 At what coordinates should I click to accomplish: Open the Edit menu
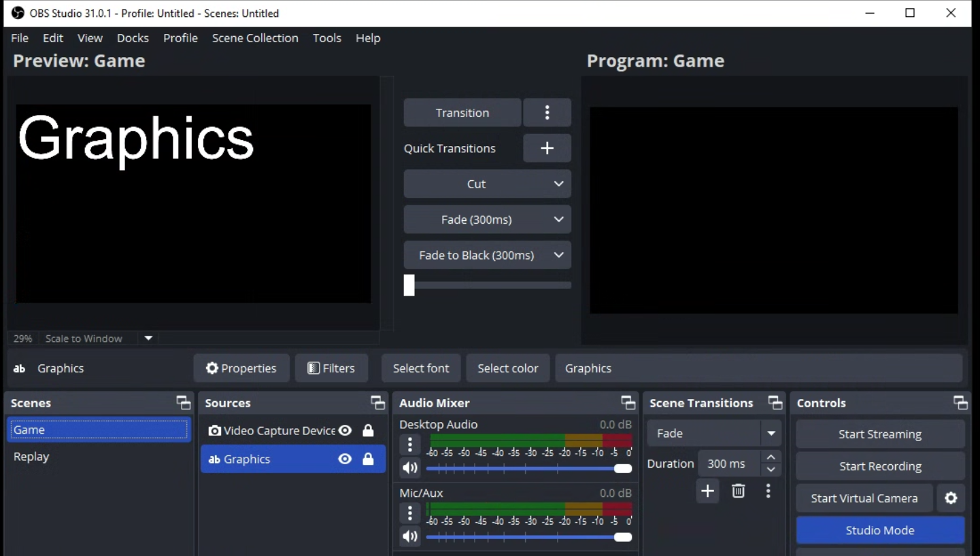coord(53,38)
